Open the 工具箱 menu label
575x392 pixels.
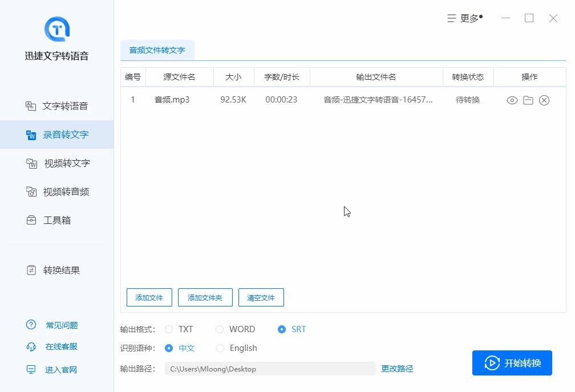tap(57, 220)
